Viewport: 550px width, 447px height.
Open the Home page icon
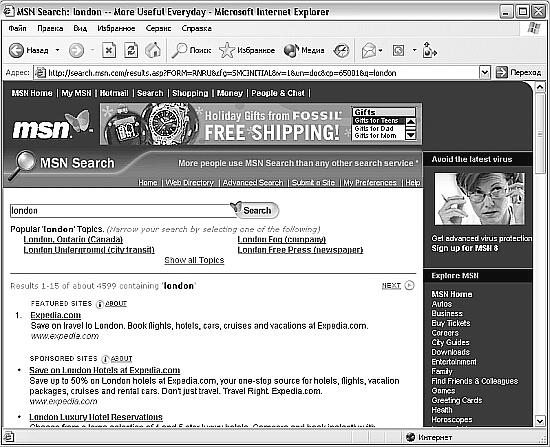(153, 50)
